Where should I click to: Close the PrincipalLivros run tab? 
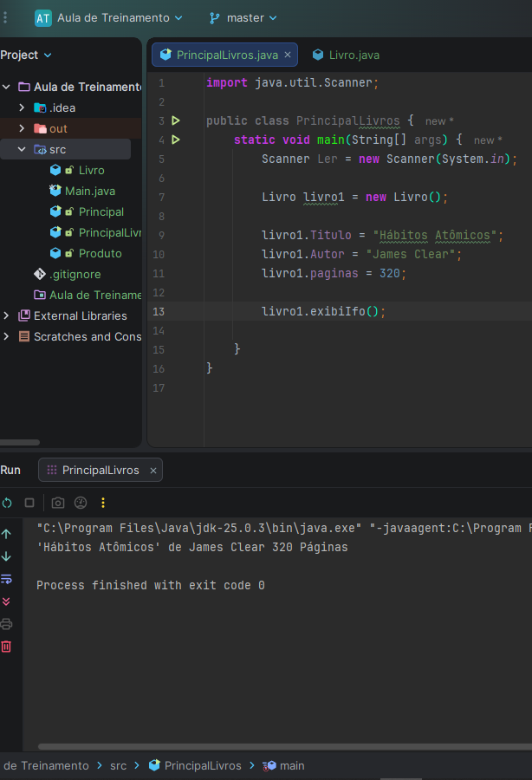click(153, 471)
